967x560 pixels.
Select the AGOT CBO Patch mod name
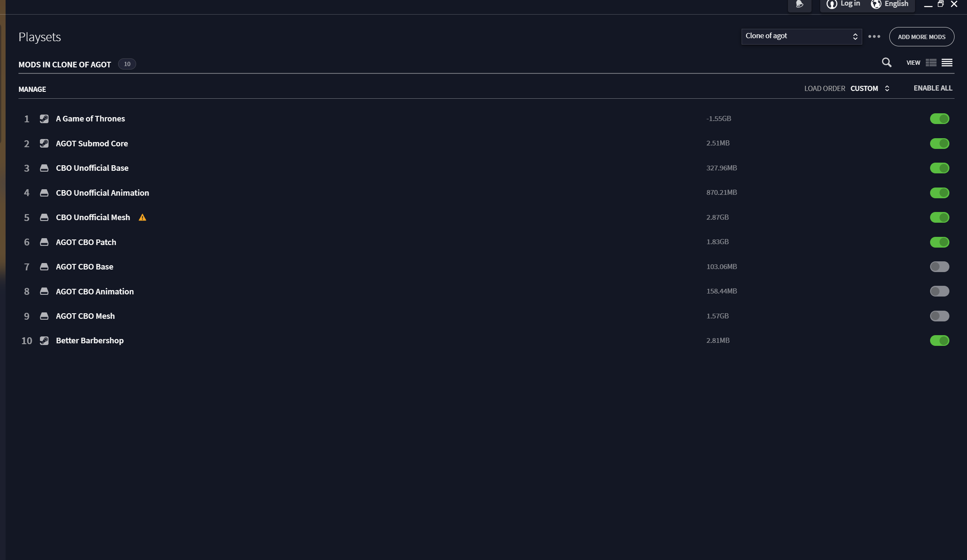click(86, 242)
